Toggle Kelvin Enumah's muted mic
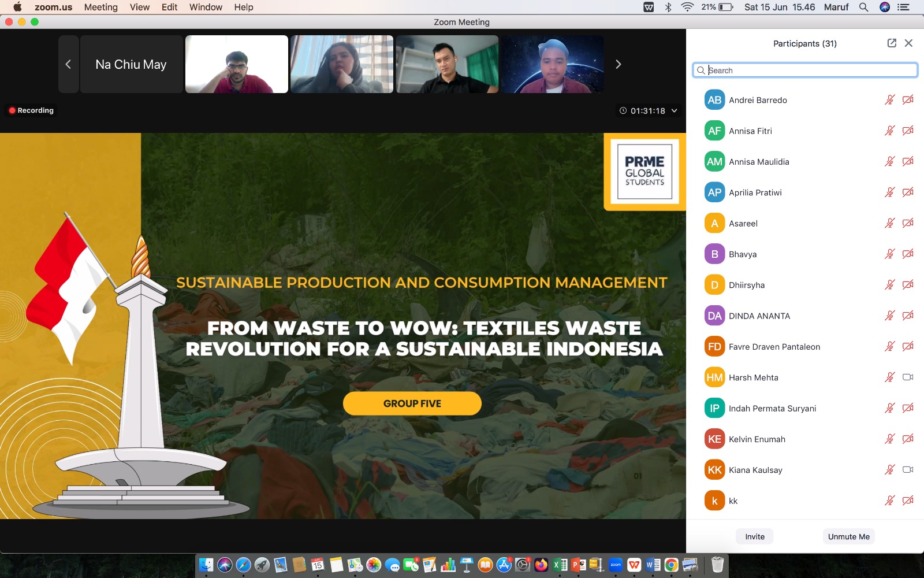Screen dimensions: 924x578 [890, 439]
